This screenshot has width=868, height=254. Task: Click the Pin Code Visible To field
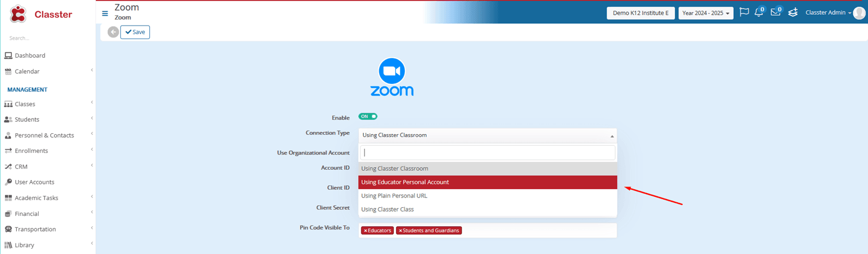tap(488, 231)
